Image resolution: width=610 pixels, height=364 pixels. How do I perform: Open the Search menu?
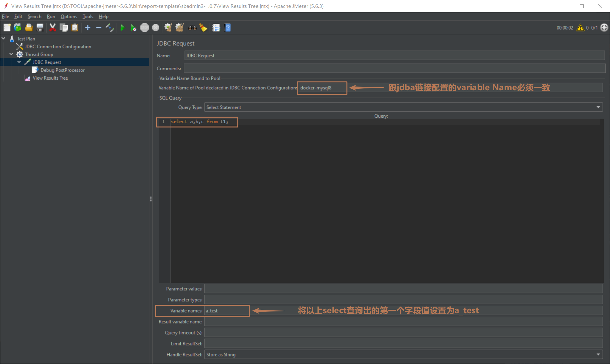pyautogui.click(x=34, y=16)
